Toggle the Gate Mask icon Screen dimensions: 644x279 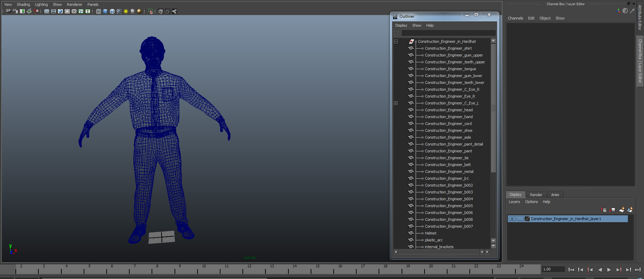[67, 11]
